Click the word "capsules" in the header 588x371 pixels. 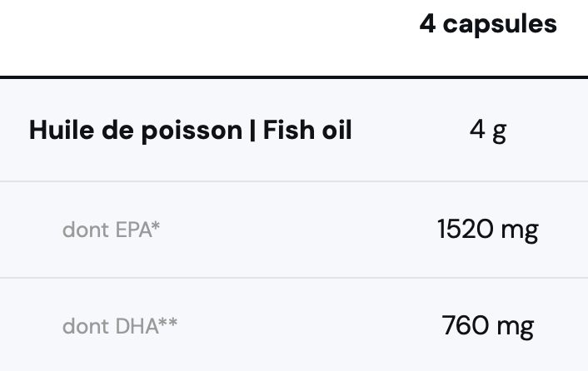click(x=500, y=25)
